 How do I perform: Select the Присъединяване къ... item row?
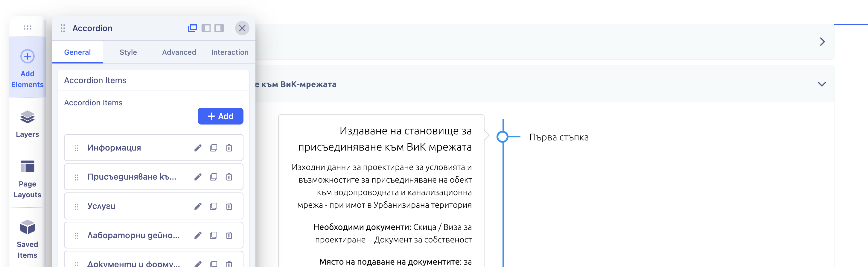154,177
